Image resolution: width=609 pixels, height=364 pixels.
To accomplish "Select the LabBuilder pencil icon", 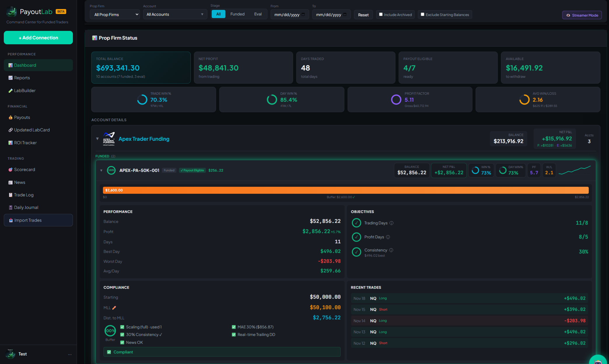I will [x=10, y=91].
